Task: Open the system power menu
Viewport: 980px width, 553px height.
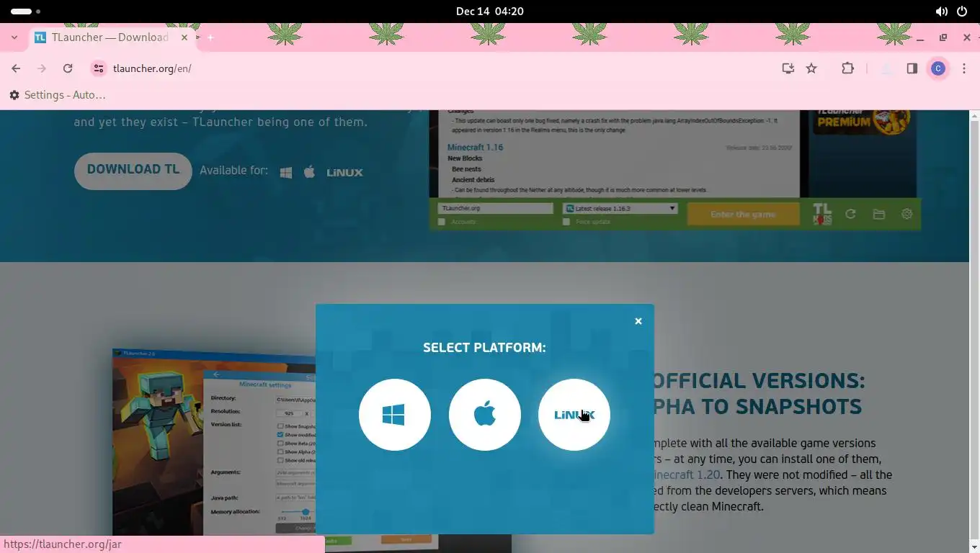Action: pos(962,12)
